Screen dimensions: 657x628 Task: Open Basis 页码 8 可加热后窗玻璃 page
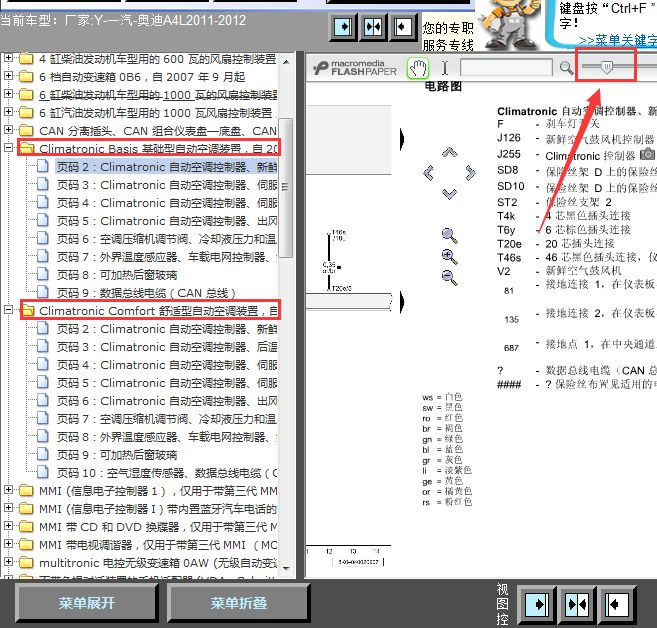(x=117, y=275)
